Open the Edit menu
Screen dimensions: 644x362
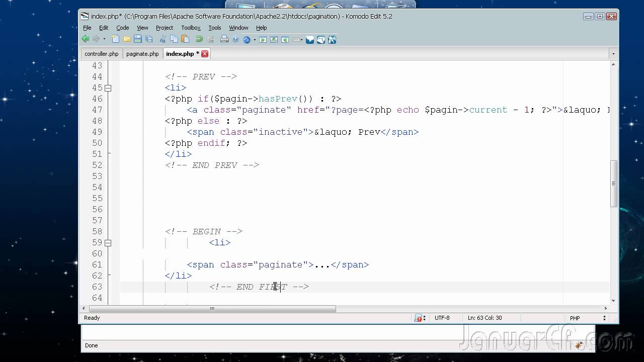click(x=104, y=28)
